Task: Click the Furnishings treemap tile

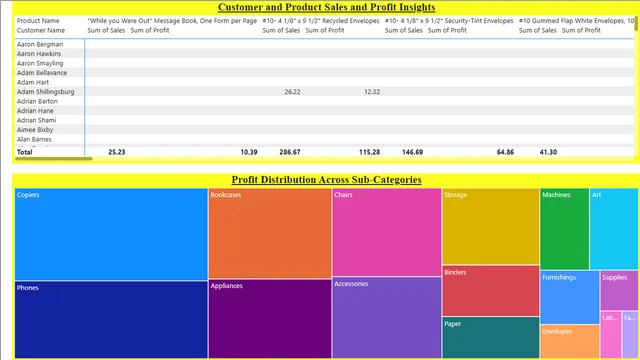Action: pos(569,297)
